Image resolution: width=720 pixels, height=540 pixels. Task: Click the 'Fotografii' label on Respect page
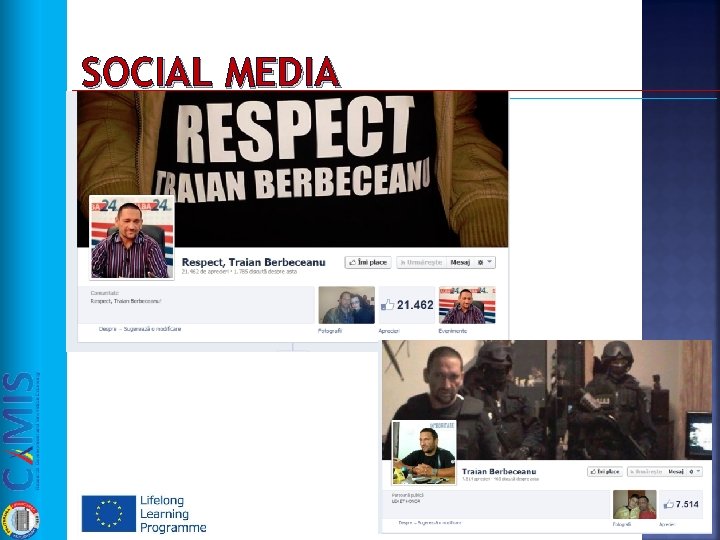pyautogui.click(x=330, y=331)
